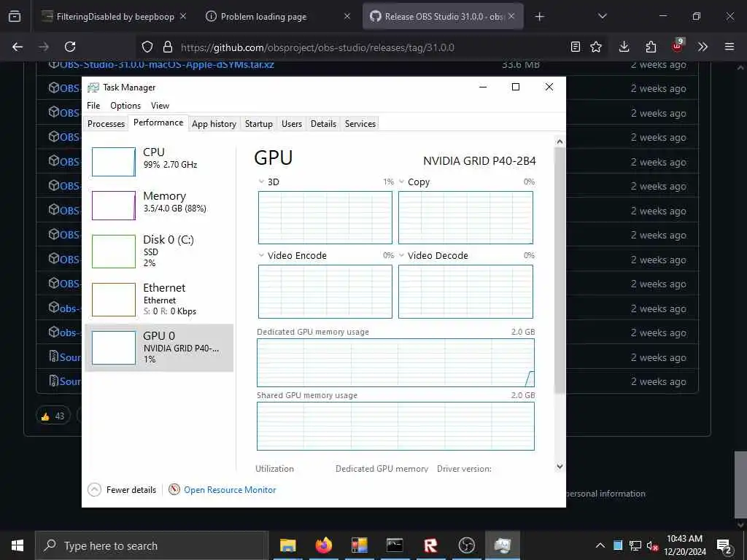Click the Type here to search box
Image resolution: width=747 pixels, height=560 pixels.
(152, 545)
